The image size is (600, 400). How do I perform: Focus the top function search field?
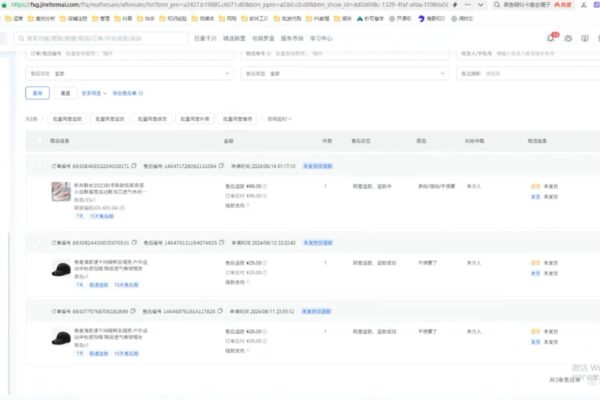[x=101, y=38]
